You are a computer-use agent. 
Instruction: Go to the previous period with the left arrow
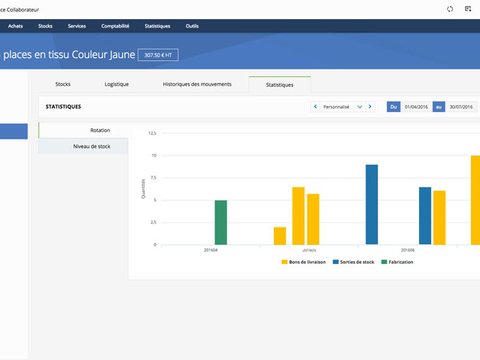click(315, 107)
